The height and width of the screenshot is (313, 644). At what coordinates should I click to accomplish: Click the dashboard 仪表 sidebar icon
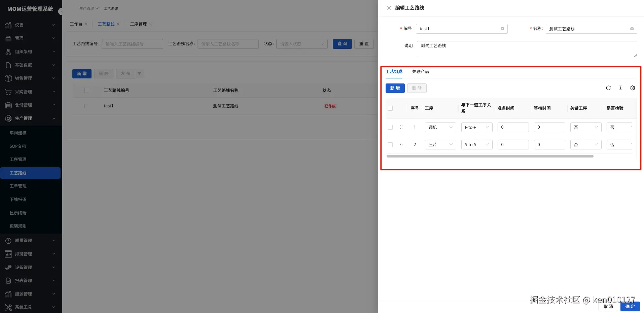pyautogui.click(x=8, y=25)
